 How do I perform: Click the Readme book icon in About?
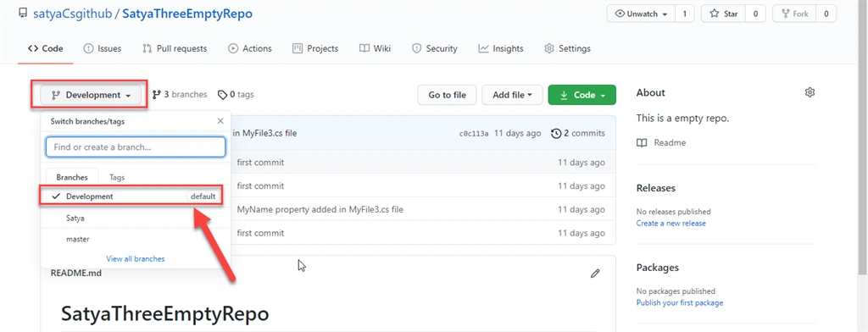[642, 143]
